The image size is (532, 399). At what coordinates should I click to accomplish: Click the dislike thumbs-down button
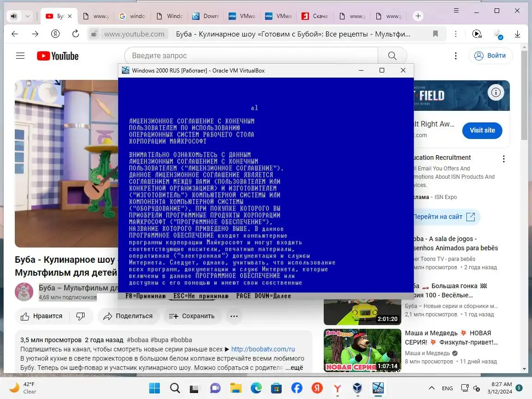click(80, 316)
